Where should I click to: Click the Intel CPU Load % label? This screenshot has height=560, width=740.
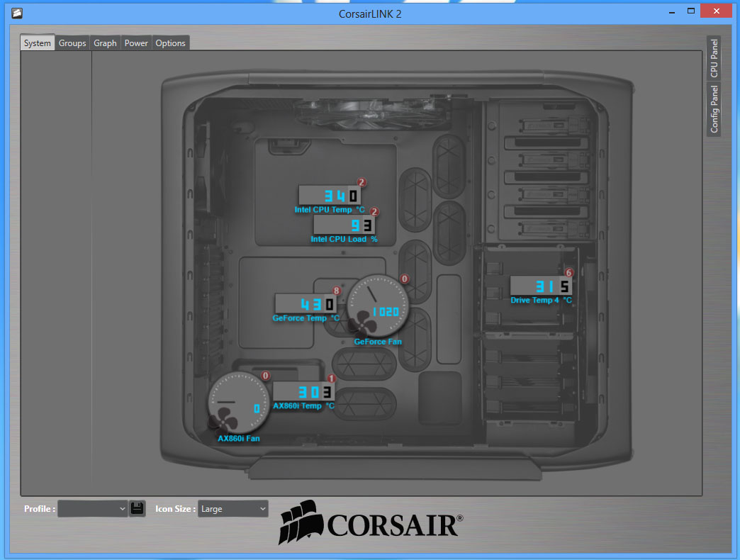coord(344,239)
